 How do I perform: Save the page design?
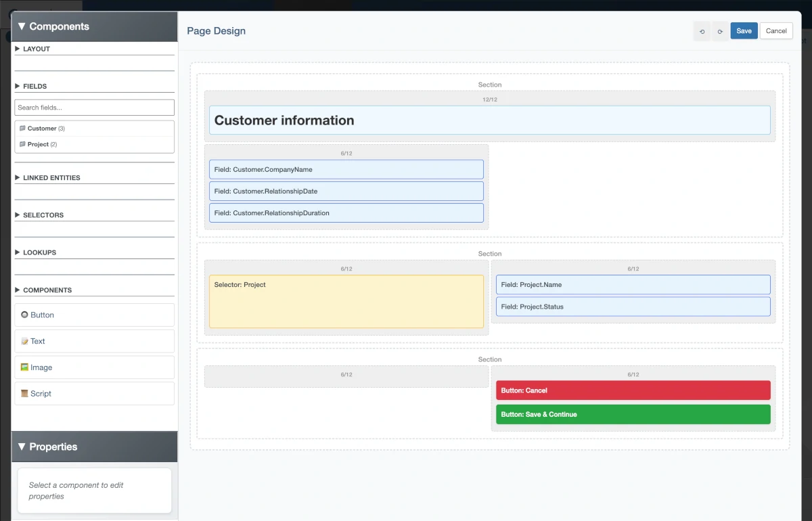[744, 30]
